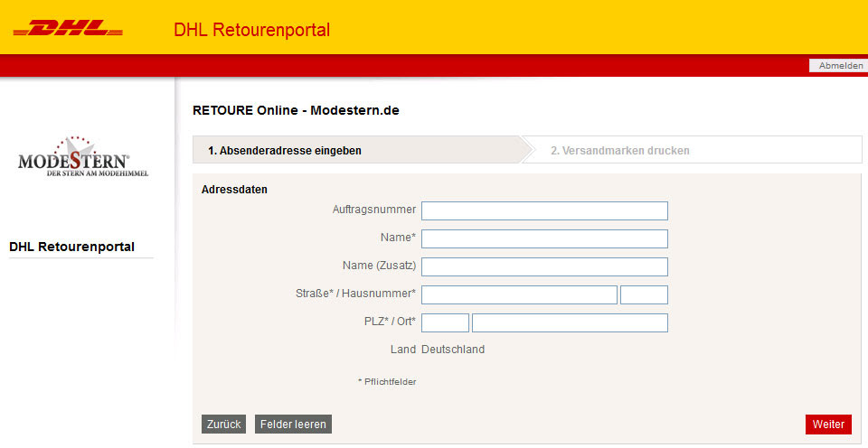
Task: Click the Straße* / Hausnummer* label
Action: tap(355, 294)
